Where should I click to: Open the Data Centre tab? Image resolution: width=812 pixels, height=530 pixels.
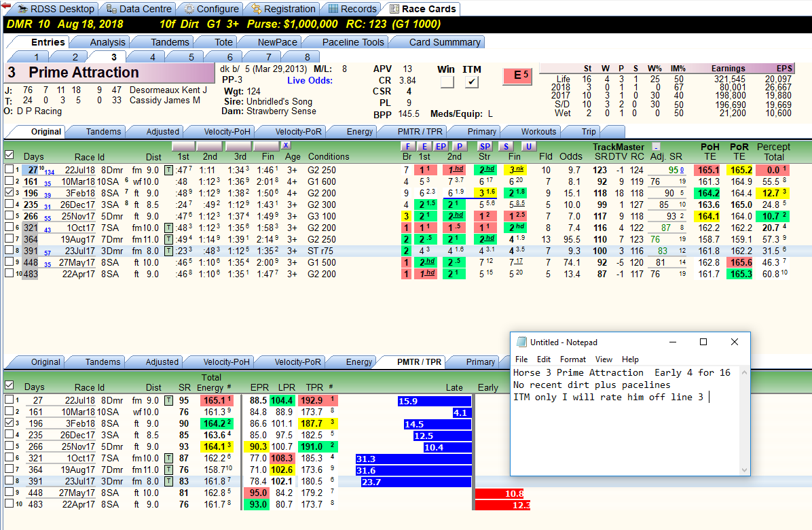point(139,9)
